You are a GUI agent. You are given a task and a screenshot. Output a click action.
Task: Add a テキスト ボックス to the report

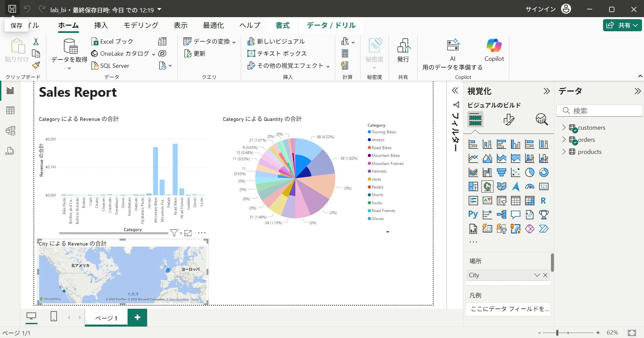[x=277, y=53]
